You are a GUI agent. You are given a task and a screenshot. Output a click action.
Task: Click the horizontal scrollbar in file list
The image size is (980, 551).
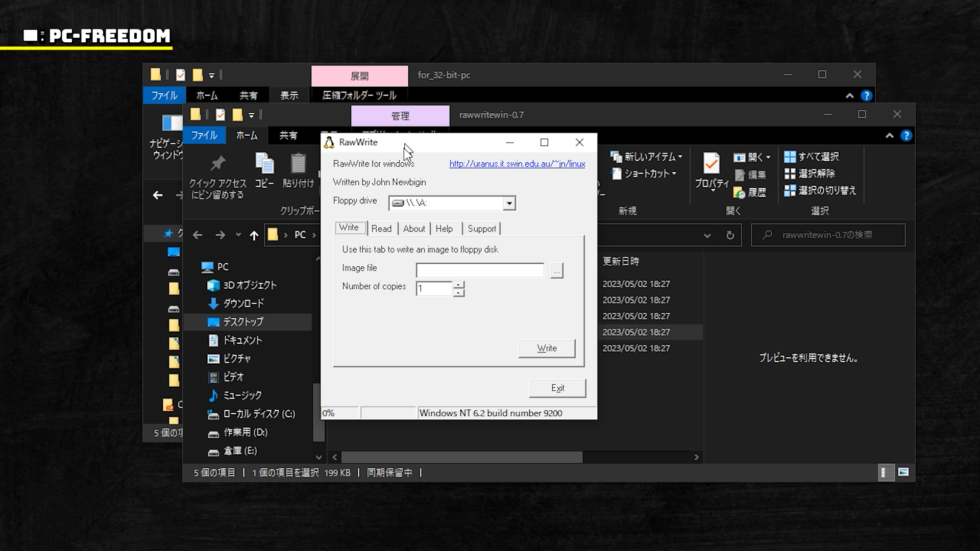(x=462, y=457)
